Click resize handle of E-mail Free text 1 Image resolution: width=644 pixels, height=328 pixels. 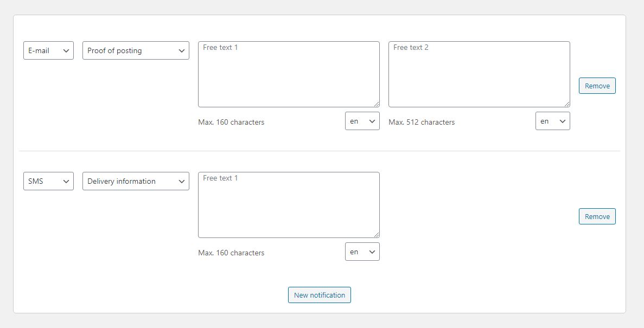click(x=377, y=104)
